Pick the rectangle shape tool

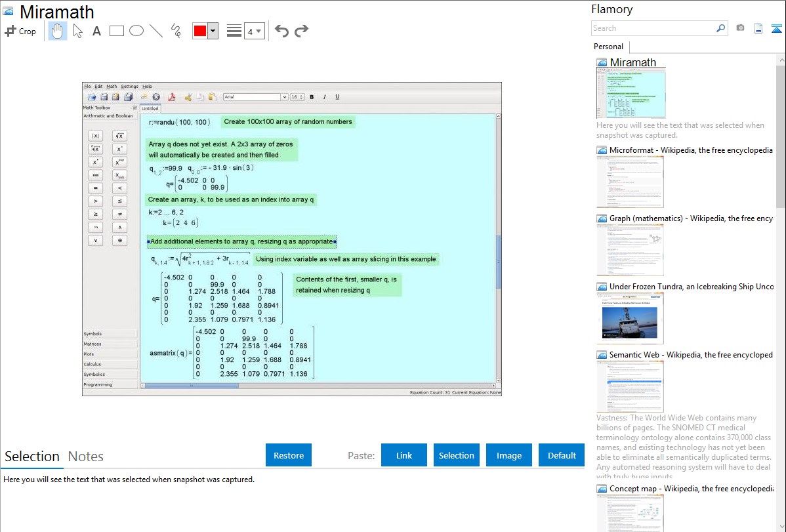(x=117, y=31)
